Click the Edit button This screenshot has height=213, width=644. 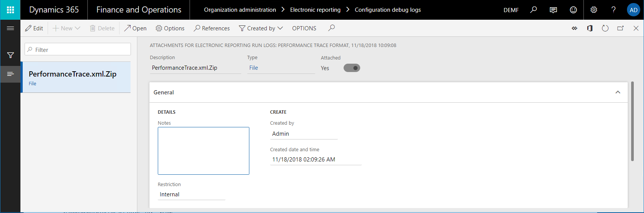[34, 28]
